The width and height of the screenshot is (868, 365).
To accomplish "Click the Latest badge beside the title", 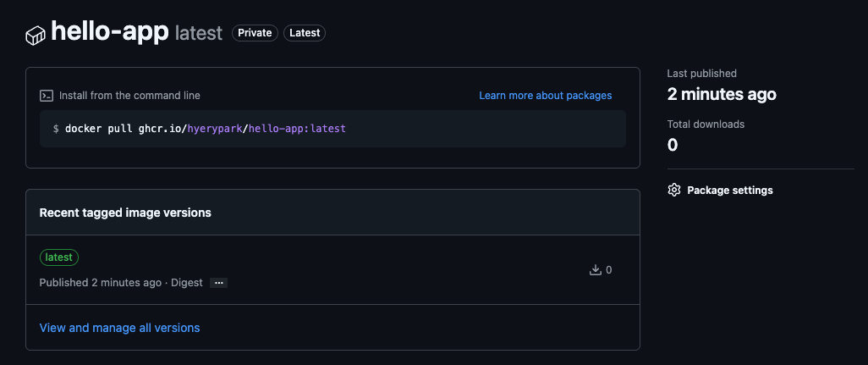I will tap(305, 33).
